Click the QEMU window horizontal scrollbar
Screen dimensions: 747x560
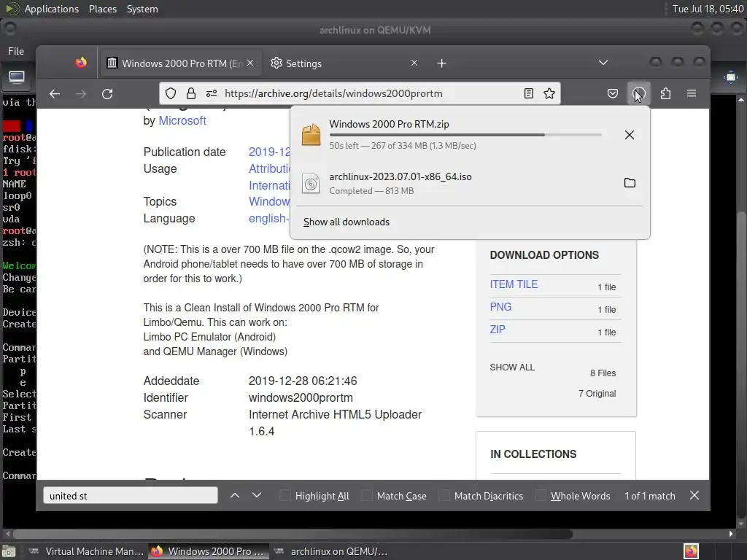(293, 534)
